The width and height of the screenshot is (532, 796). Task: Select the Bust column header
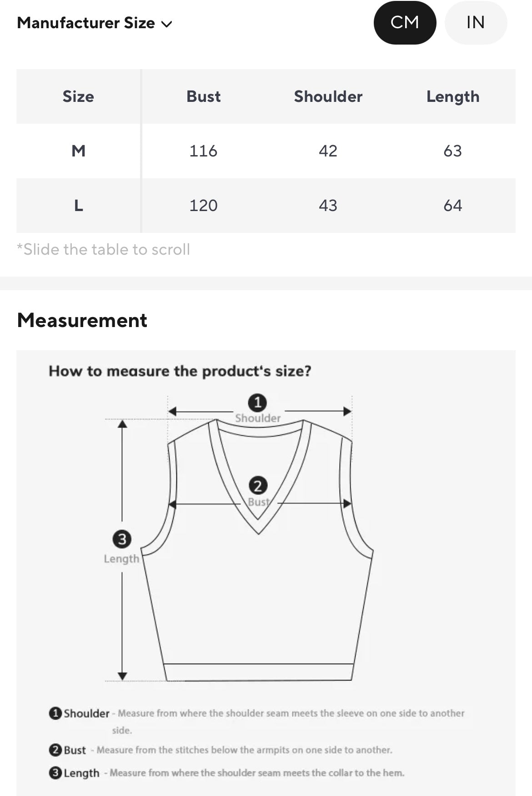(x=203, y=96)
